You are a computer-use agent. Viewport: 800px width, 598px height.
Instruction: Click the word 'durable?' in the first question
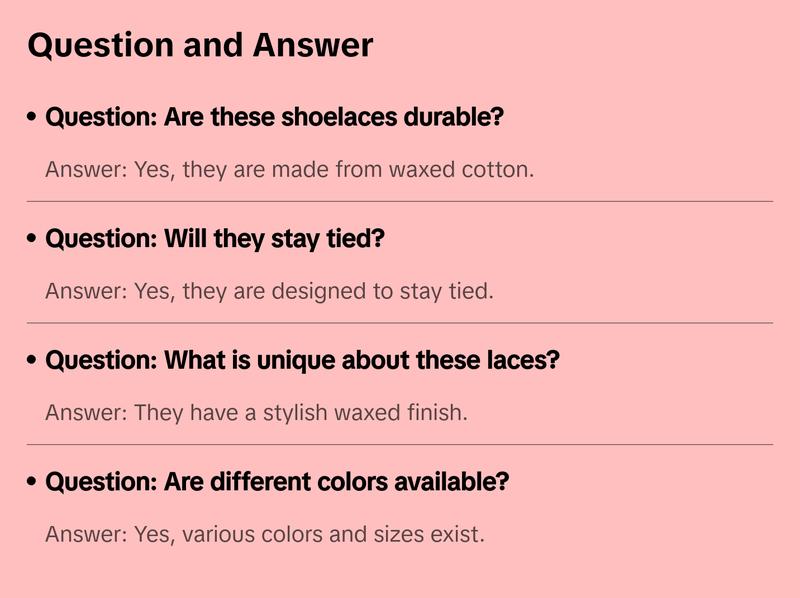[454, 117]
